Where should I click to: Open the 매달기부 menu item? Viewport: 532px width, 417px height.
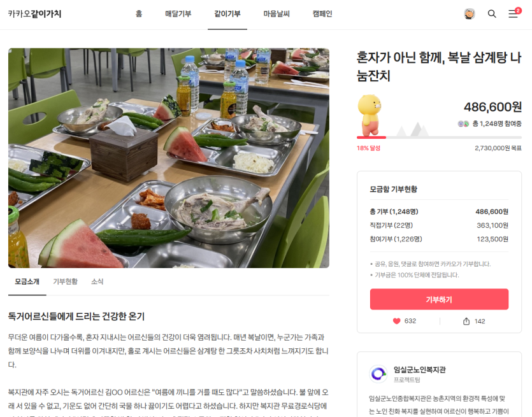click(x=178, y=14)
